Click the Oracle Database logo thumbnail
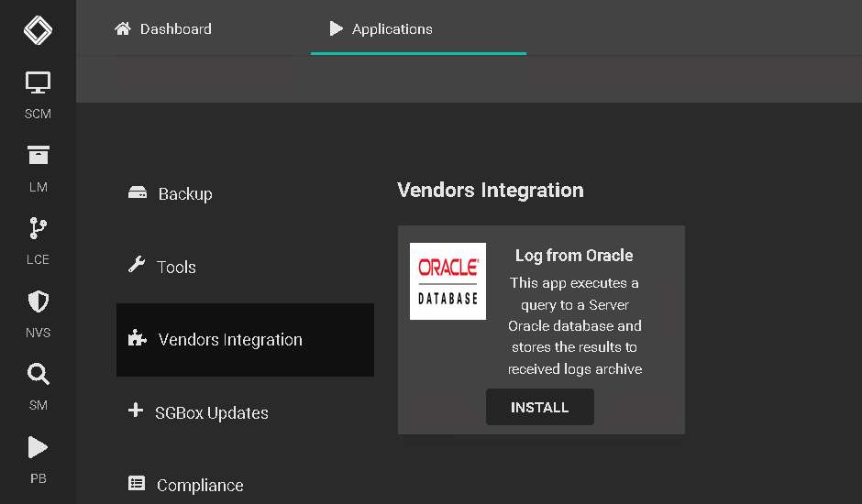This screenshot has width=862, height=504. pyautogui.click(x=448, y=281)
